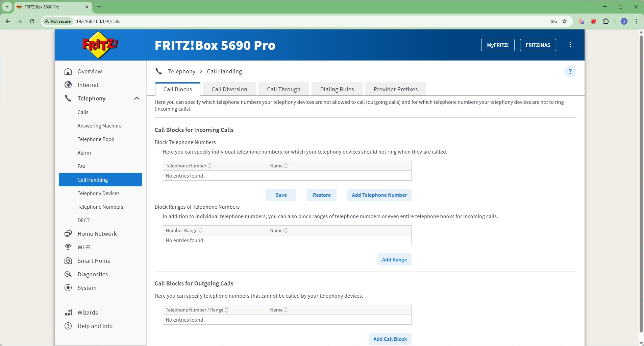Switch to the Call Through tab
This screenshot has width=644, height=346.
click(283, 89)
